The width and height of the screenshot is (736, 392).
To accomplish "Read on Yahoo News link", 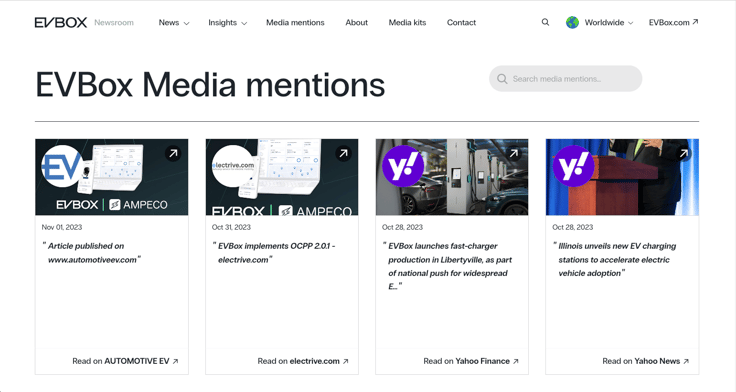I will tap(645, 361).
